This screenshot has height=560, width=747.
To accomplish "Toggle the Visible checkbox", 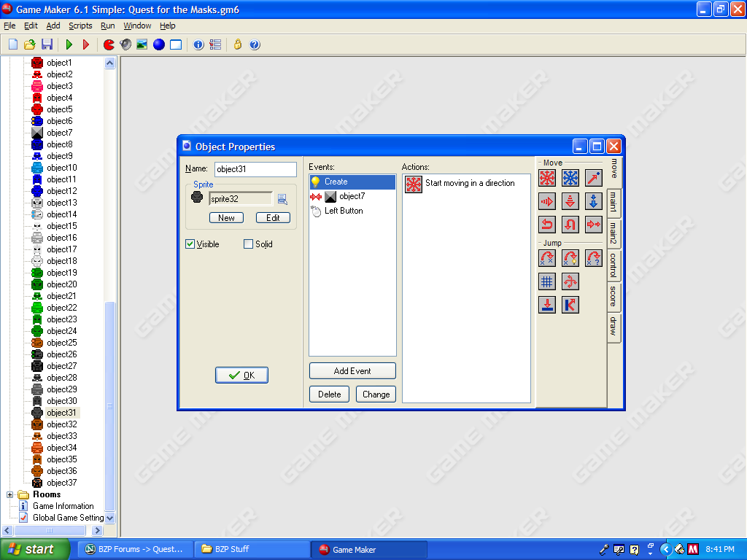I will tap(190, 244).
